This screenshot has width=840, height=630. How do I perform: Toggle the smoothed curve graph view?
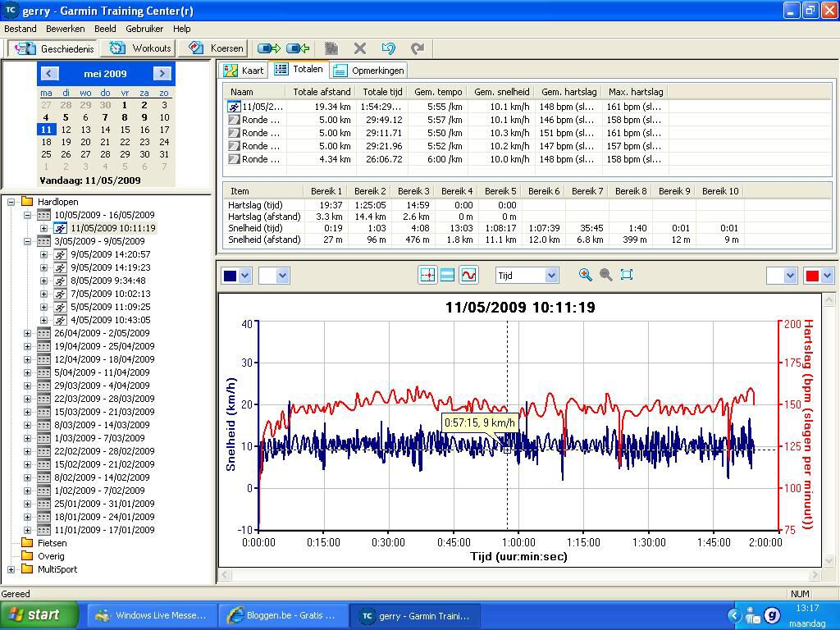(x=468, y=276)
